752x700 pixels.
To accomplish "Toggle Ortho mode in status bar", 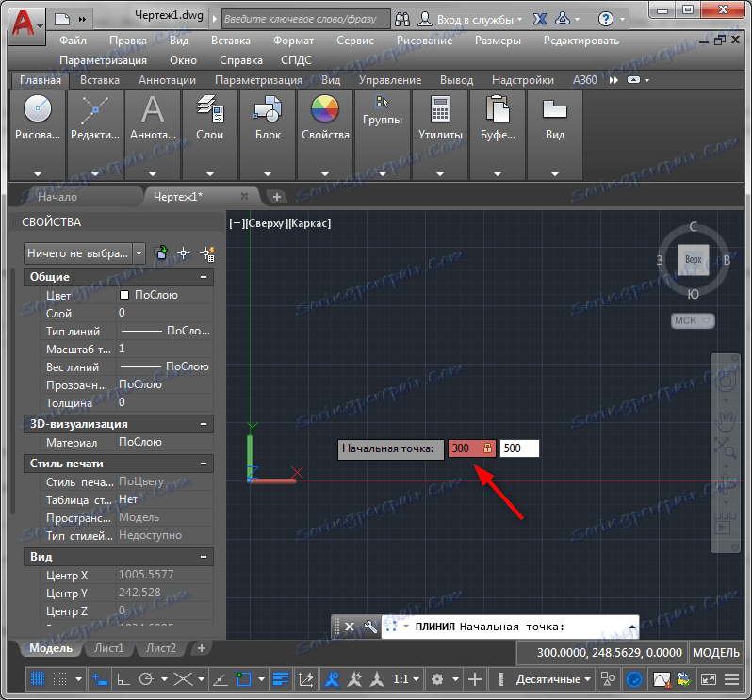I will [x=123, y=679].
